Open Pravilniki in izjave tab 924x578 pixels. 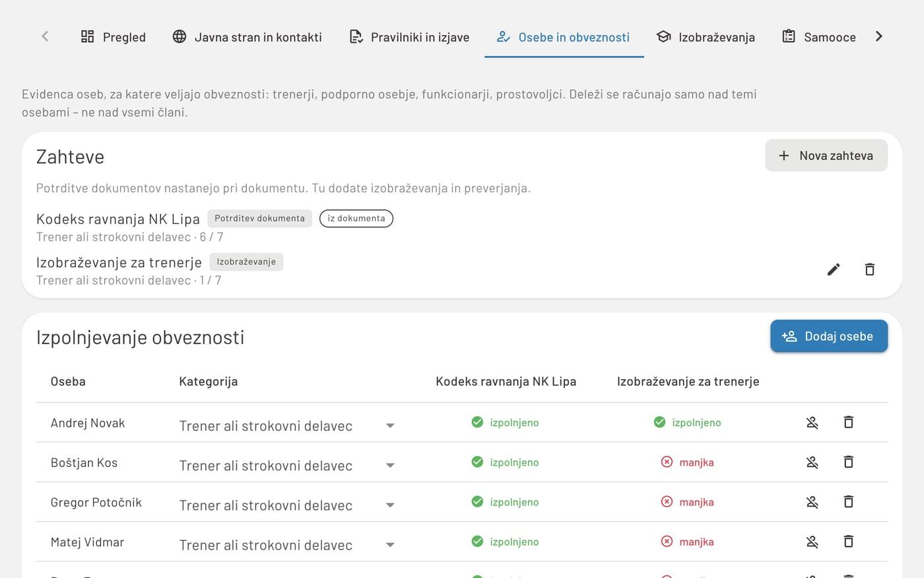(x=409, y=37)
